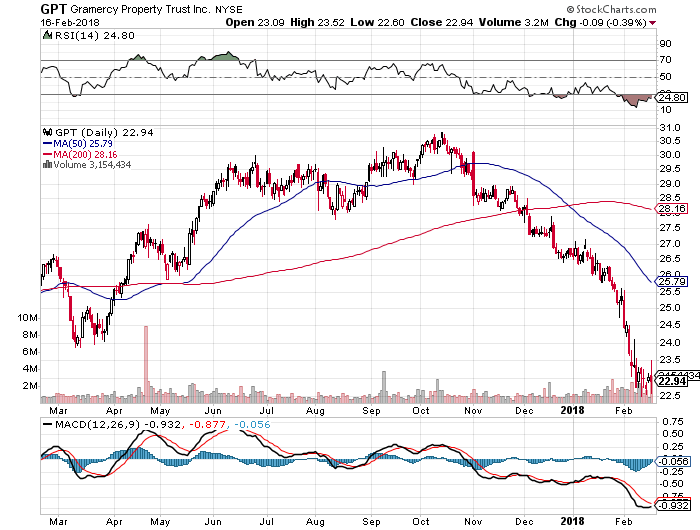The height and width of the screenshot is (530, 700).
Task: Click the -0.932 MACD value tag
Action: coord(672,505)
